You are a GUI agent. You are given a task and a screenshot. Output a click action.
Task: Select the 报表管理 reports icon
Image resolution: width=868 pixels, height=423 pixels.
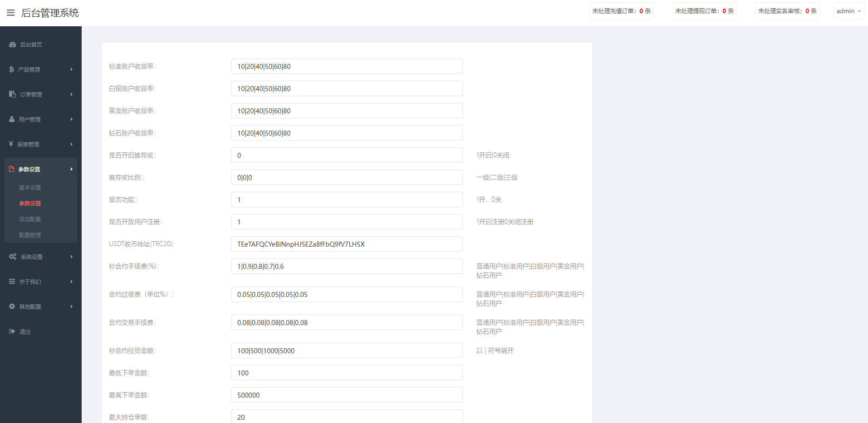coord(12,144)
